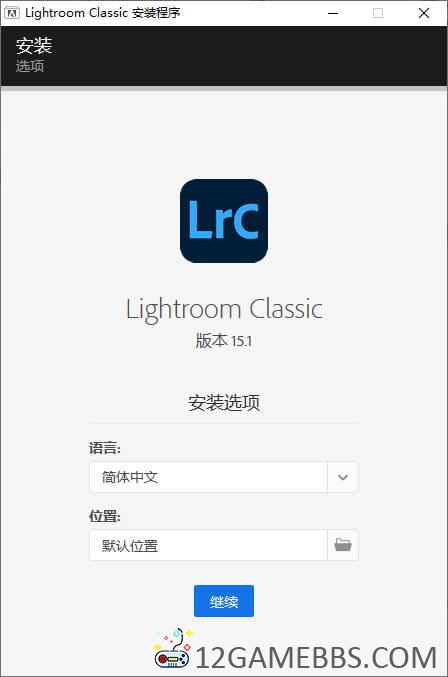Click the 选项 subtitle in header
The width and height of the screenshot is (448, 677).
pos(30,66)
